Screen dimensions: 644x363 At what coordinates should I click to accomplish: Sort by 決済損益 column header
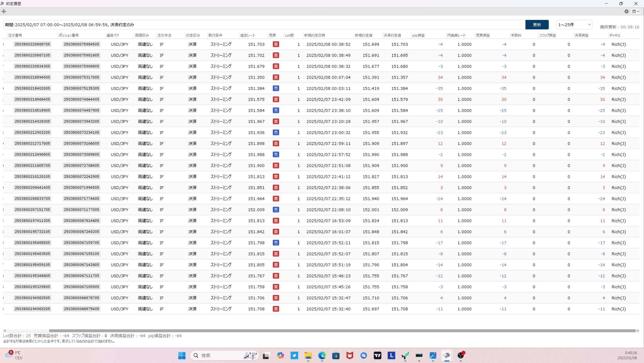pos(581,35)
